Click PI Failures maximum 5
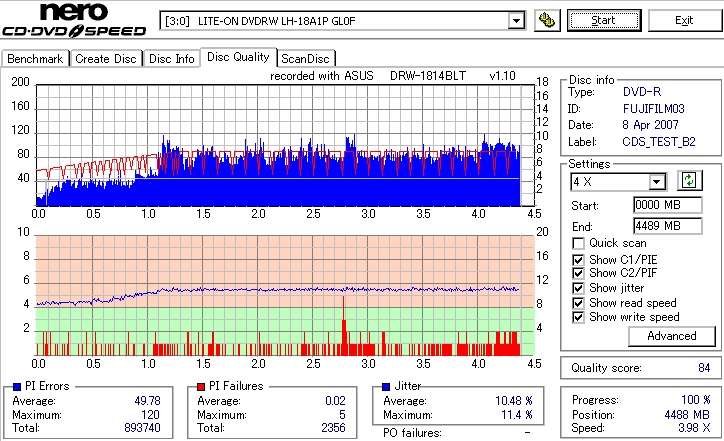The image size is (724, 441). coord(342,415)
